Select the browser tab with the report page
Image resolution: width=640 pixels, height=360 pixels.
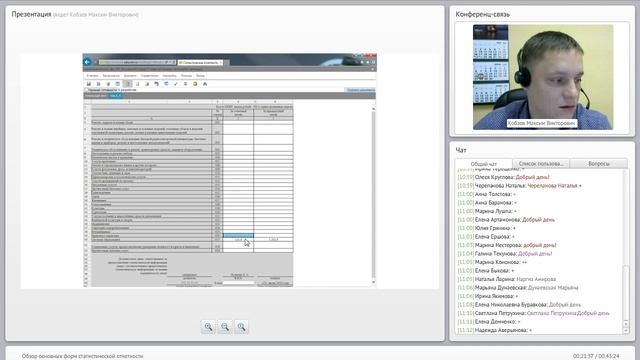tap(200, 62)
